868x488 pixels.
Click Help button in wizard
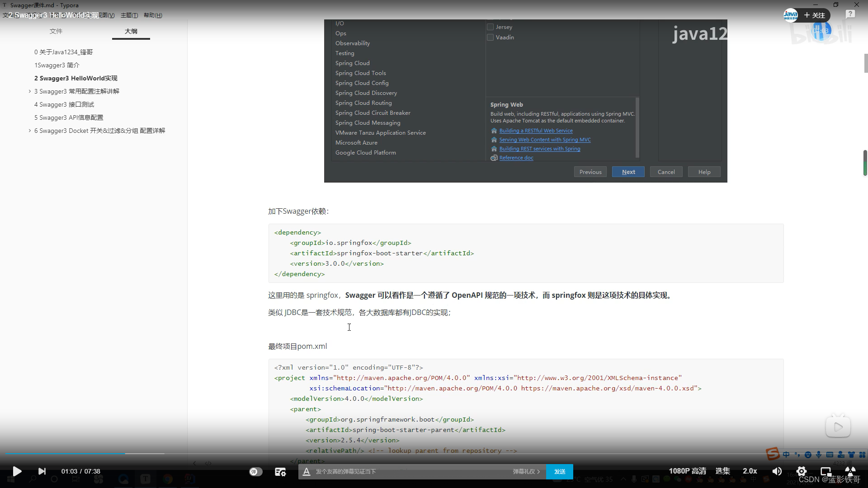tap(704, 172)
